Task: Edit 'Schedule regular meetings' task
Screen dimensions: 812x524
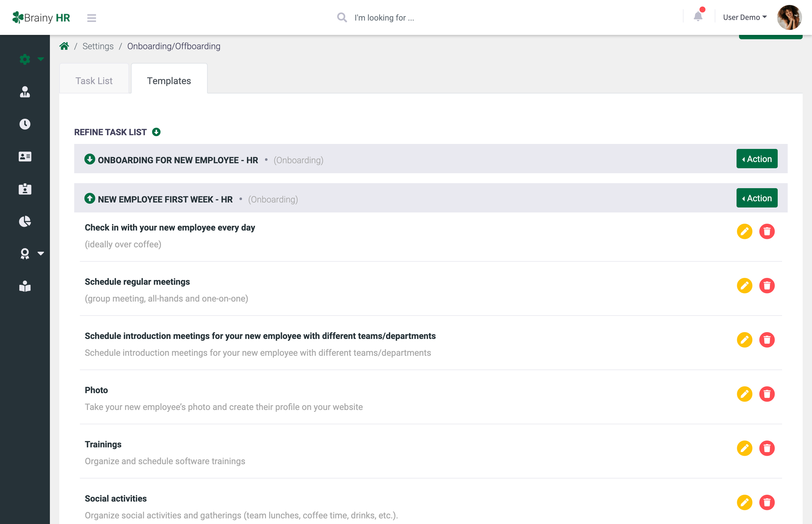Action: coord(745,285)
